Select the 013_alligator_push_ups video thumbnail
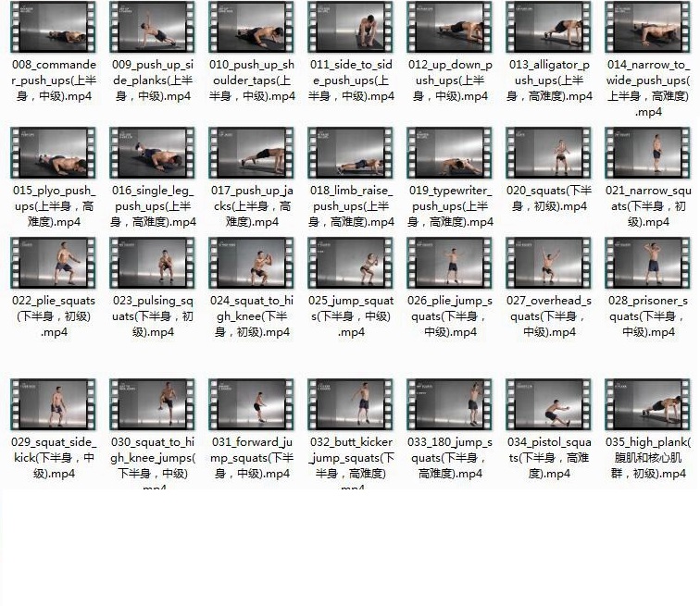 (x=549, y=27)
